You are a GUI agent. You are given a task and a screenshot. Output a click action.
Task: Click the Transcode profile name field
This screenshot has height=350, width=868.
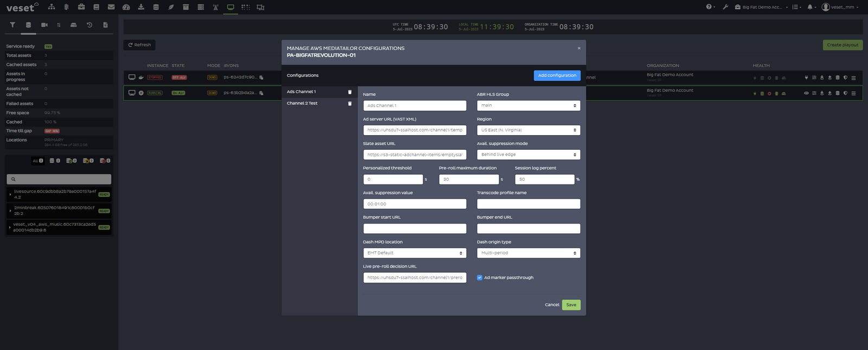528,204
